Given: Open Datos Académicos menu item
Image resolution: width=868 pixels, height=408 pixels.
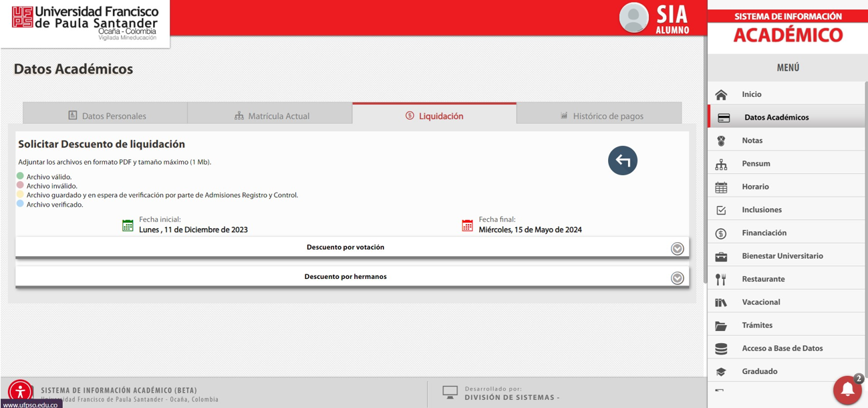Looking at the screenshot, I should pyautogui.click(x=786, y=117).
